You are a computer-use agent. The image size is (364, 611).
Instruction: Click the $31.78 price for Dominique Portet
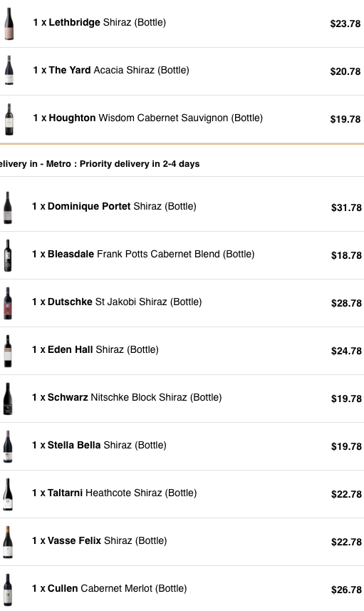346,207
